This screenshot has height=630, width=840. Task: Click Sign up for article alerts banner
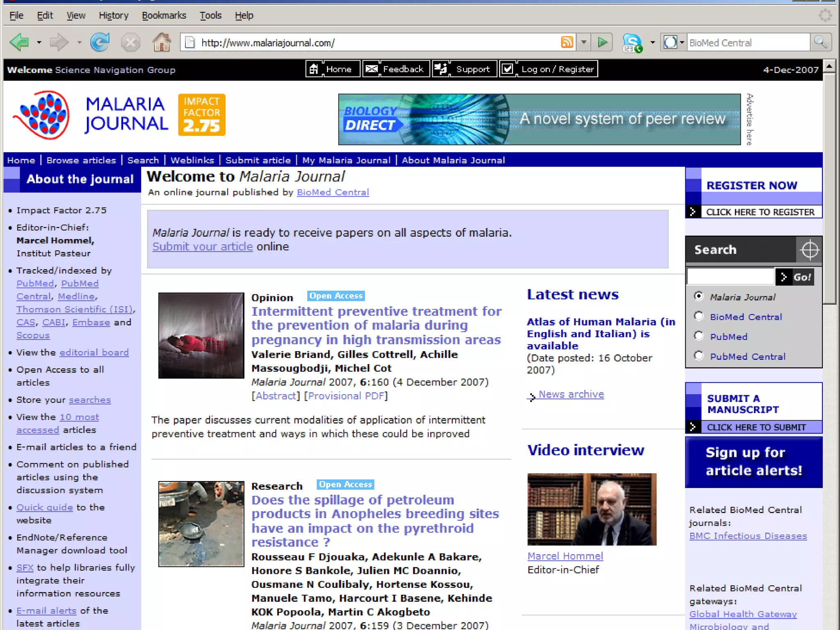[x=754, y=462]
